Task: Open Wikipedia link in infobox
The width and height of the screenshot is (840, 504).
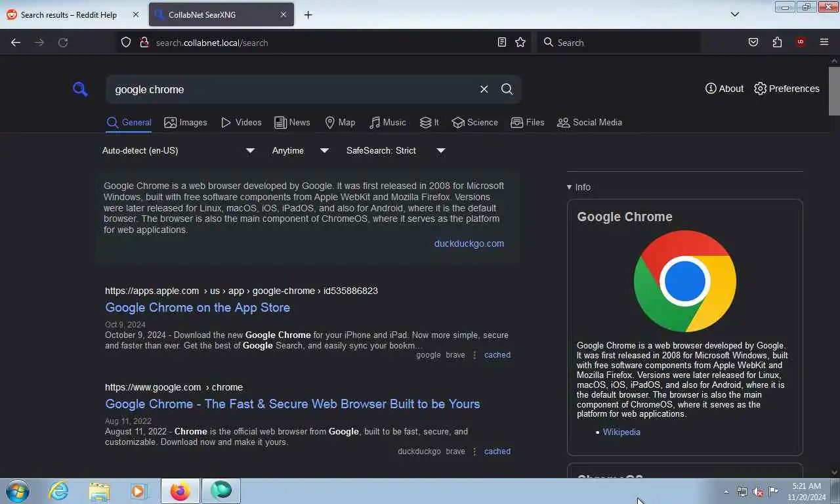Action: click(621, 432)
